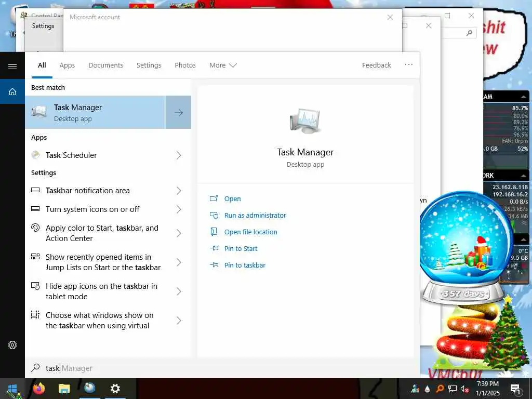
Task: Click the Windows Start button
Action: [12, 389]
